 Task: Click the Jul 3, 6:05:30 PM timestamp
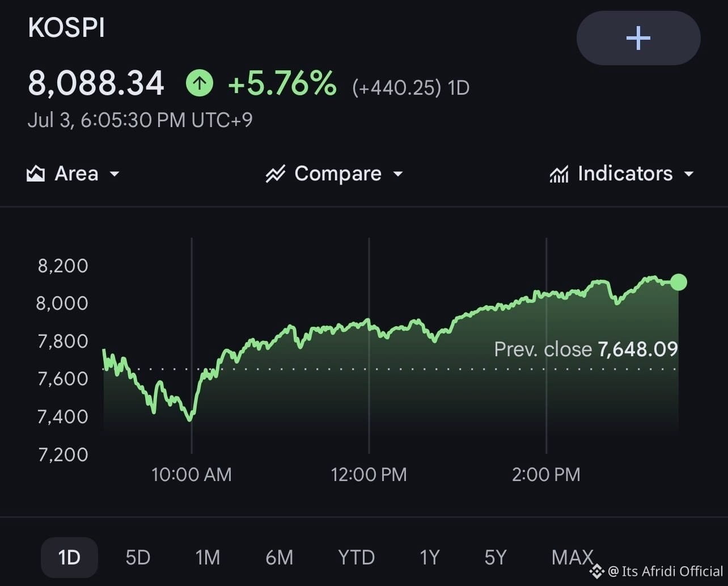140,120
